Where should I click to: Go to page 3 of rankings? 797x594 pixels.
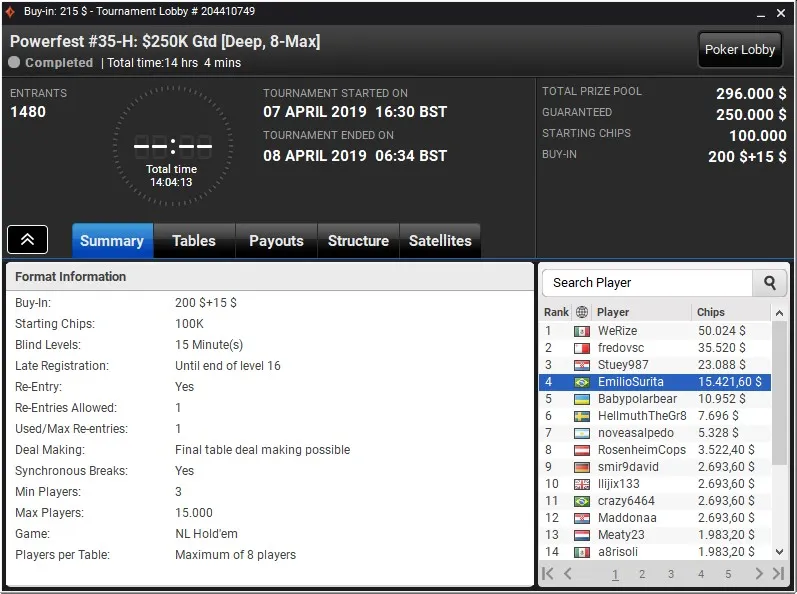pyautogui.click(x=671, y=574)
